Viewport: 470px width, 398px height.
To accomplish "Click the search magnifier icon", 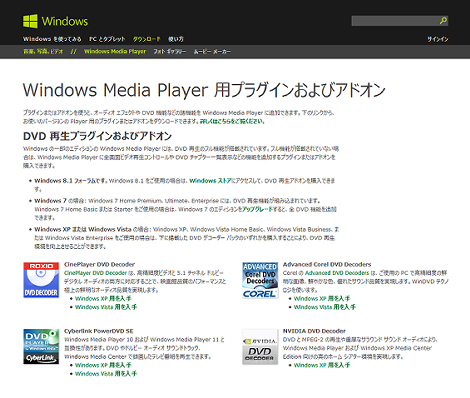I will click(443, 21).
